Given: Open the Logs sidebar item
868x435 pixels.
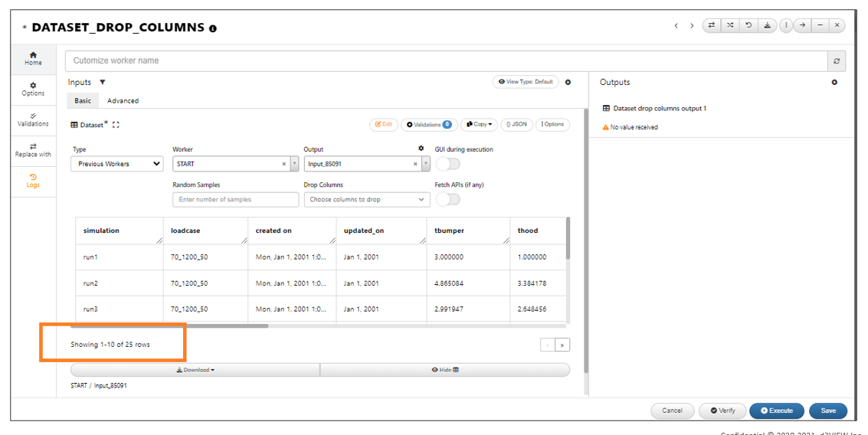Looking at the screenshot, I should [33, 181].
